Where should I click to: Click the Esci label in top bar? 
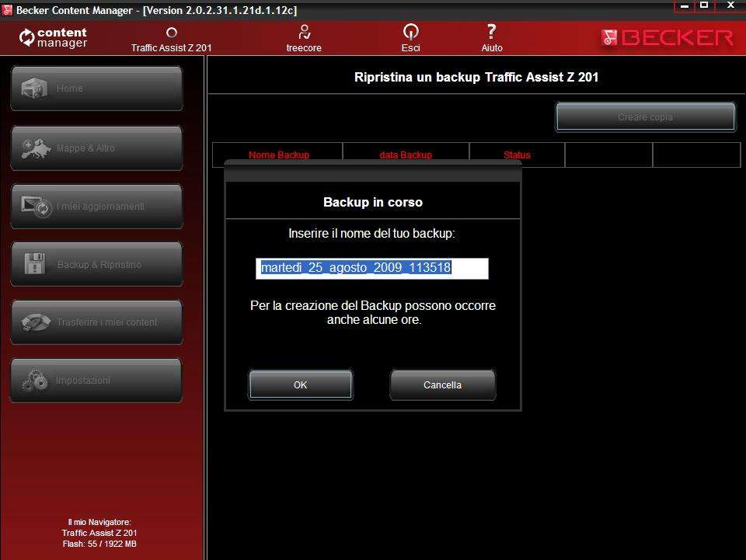[410, 48]
